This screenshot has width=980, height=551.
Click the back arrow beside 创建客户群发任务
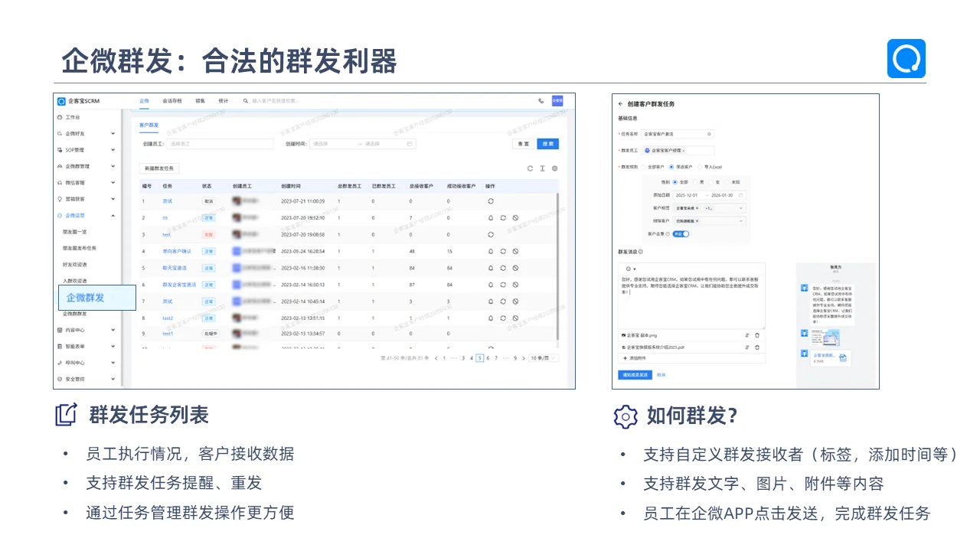coord(620,103)
